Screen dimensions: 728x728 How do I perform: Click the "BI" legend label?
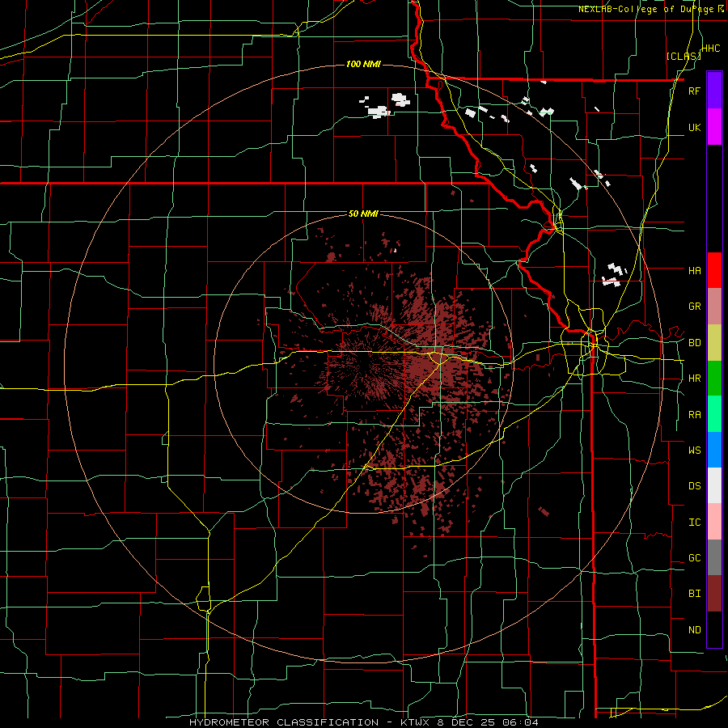click(694, 594)
